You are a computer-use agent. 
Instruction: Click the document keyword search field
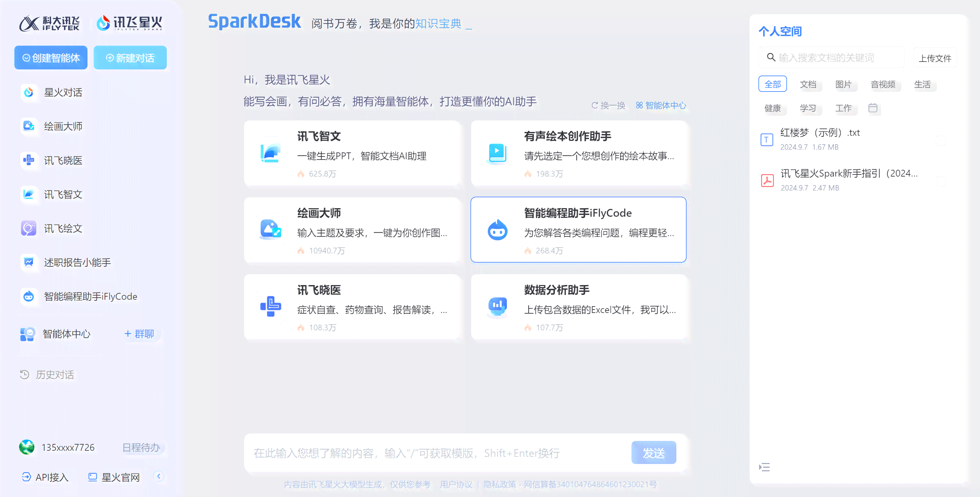[x=832, y=57]
